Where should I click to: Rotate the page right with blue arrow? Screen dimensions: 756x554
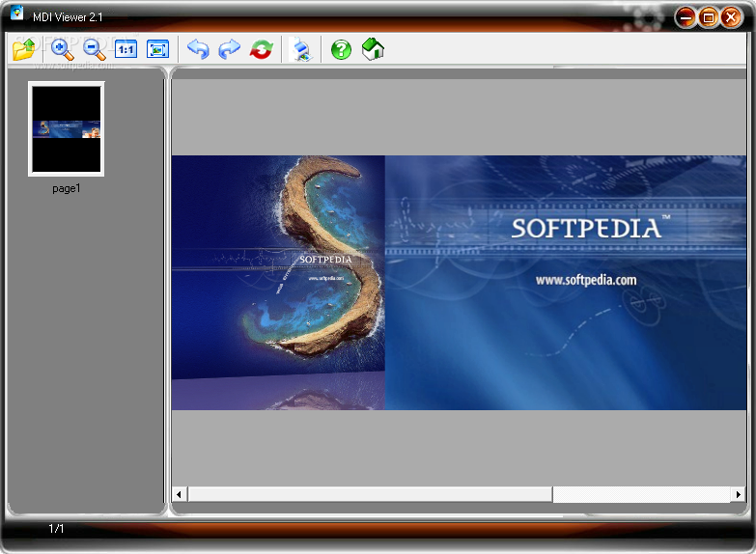tap(230, 49)
